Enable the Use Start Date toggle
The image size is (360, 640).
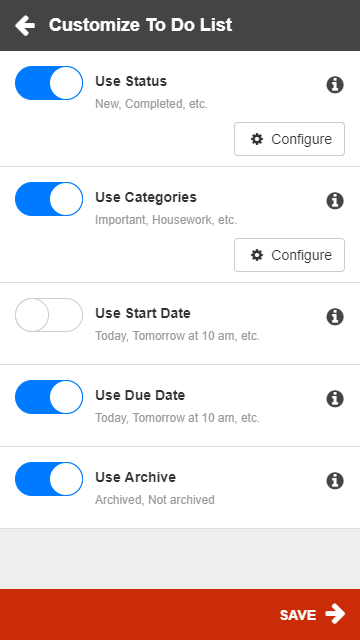click(x=49, y=315)
